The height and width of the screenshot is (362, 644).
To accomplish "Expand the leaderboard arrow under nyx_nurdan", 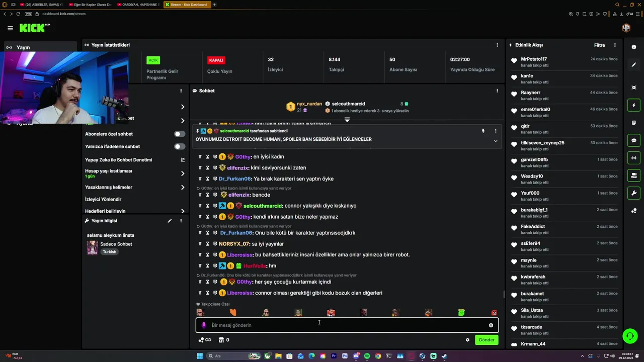I will [x=347, y=120].
